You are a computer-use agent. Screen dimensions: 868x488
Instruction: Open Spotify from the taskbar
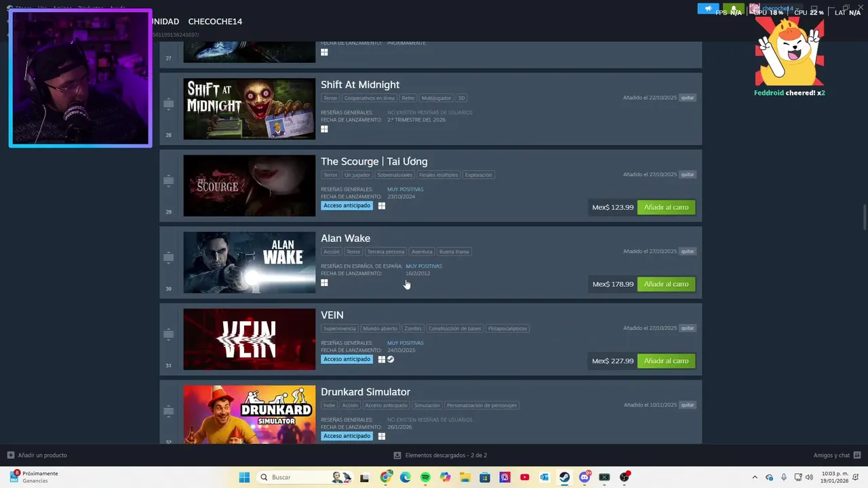pos(425,477)
